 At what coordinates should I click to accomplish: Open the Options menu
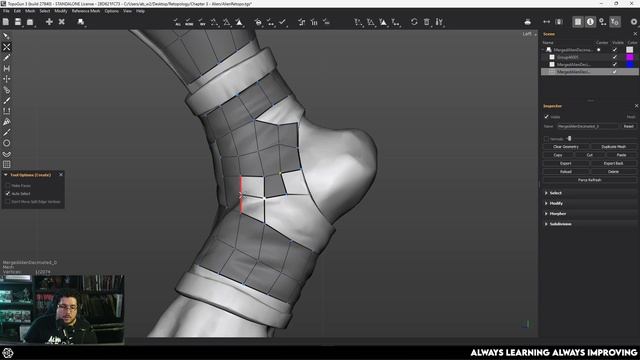(x=111, y=11)
